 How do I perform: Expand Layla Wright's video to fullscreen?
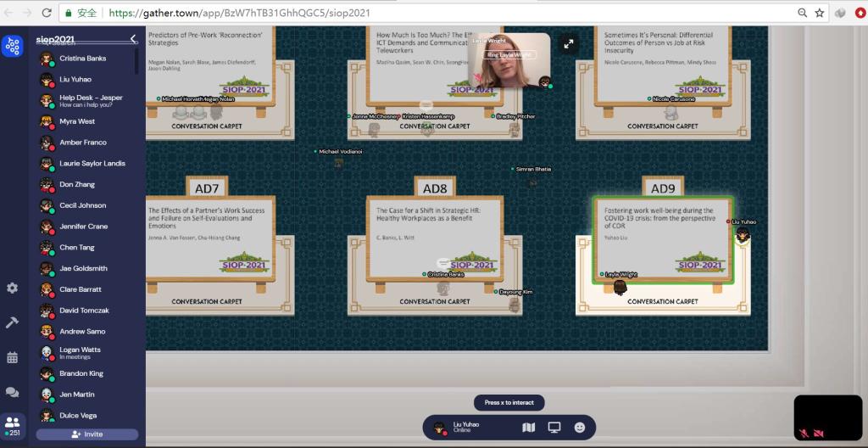pyautogui.click(x=569, y=44)
